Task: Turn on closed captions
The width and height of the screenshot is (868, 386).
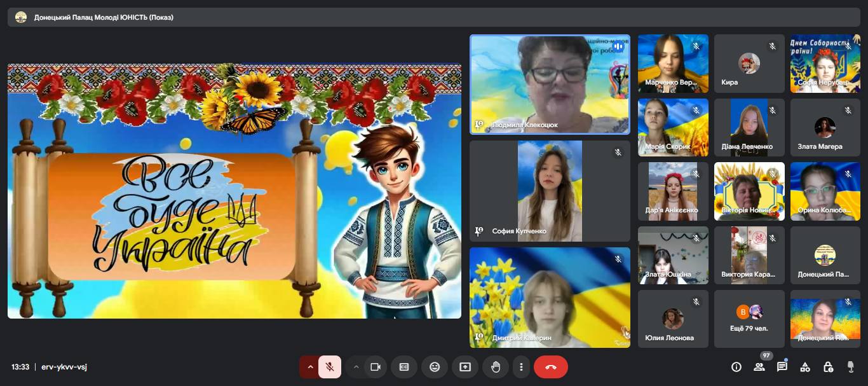Action: 404,367
